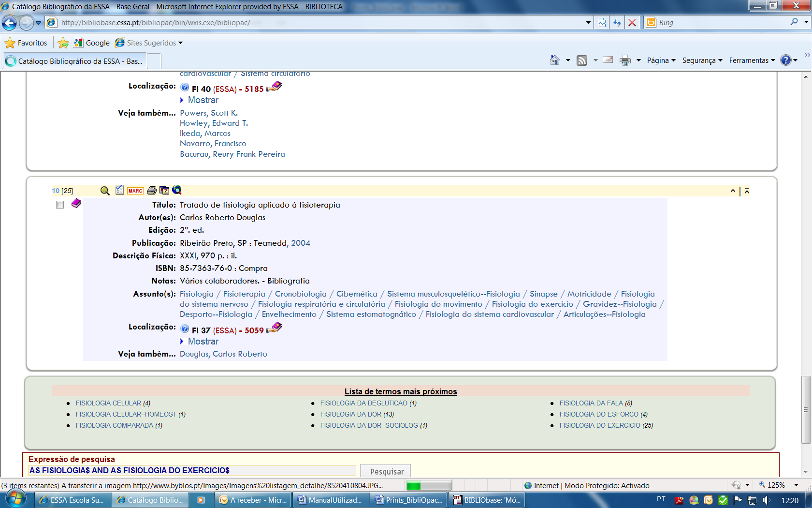The image size is (812, 508).
Task: Open detail view magnifier for record 10
Action: click(x=105, y=191)
